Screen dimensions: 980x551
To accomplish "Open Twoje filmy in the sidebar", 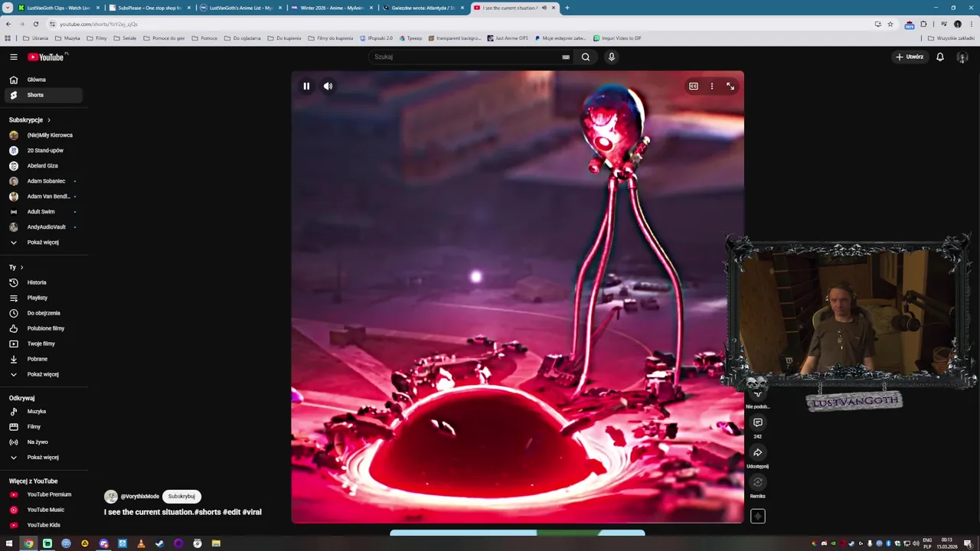I will [44, 344].
